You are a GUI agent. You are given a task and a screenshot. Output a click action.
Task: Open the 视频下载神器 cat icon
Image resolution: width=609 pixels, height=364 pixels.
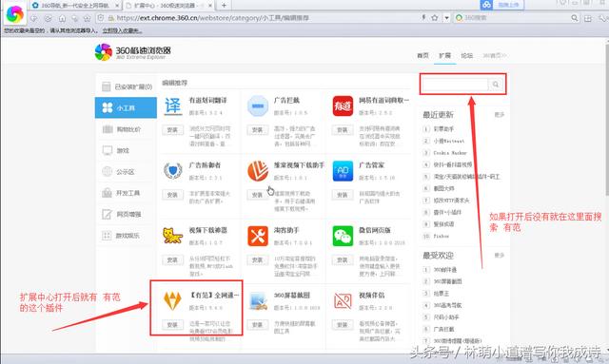(173, 236)
